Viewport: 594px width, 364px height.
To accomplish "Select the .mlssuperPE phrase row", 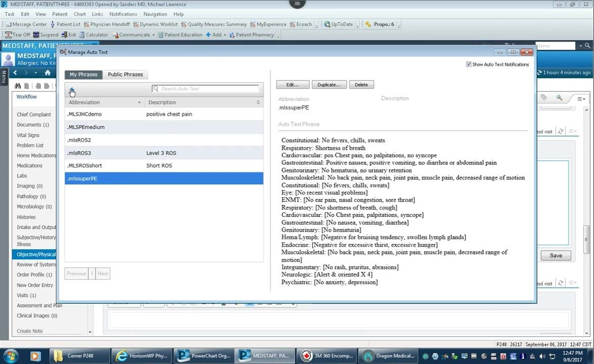I will 164,178.
